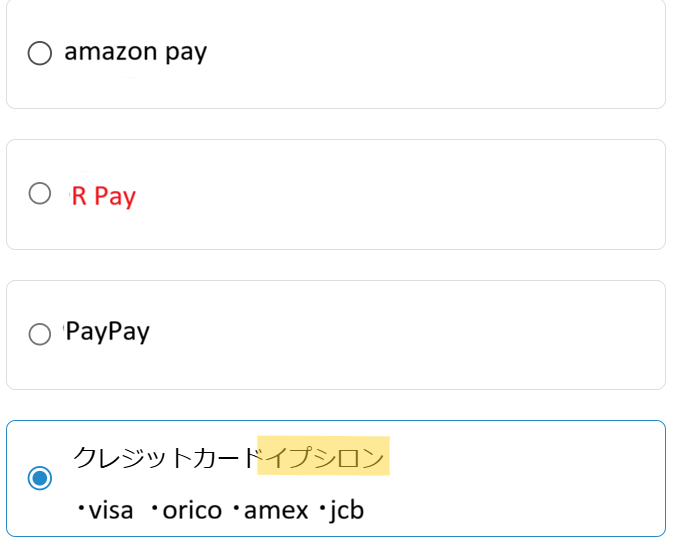Click the bullet before jcb

click(x=322, y=511)
